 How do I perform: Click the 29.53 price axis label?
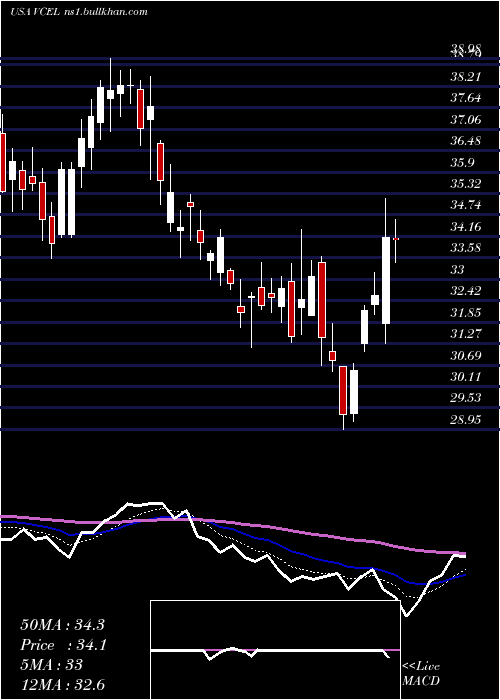[466, 397]
